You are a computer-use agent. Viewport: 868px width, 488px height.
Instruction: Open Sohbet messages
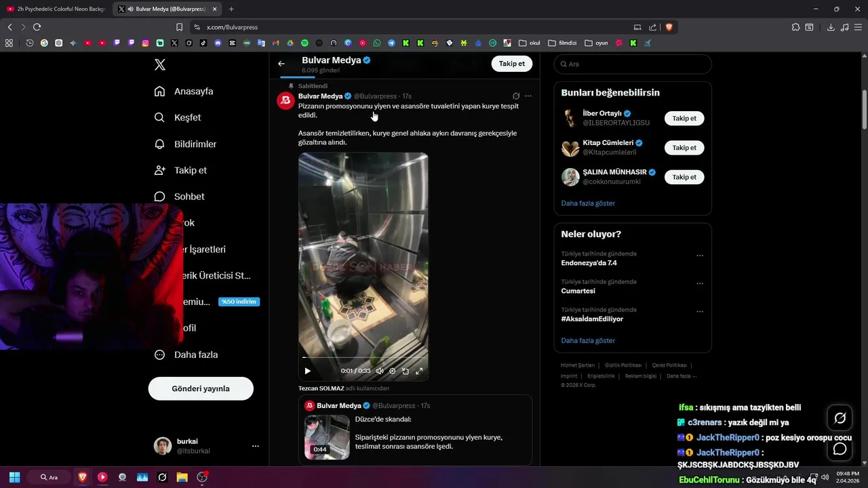pos(179,197)
